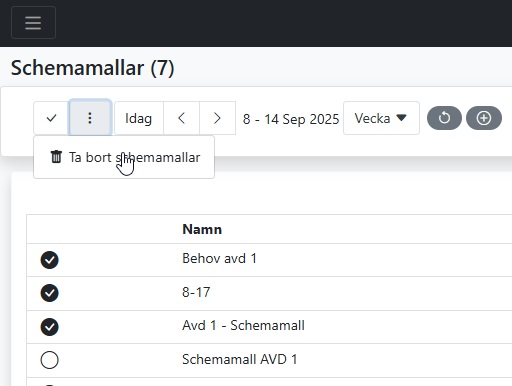Click the Namn column header
This screenshot has width=512, height=386.
202,229
